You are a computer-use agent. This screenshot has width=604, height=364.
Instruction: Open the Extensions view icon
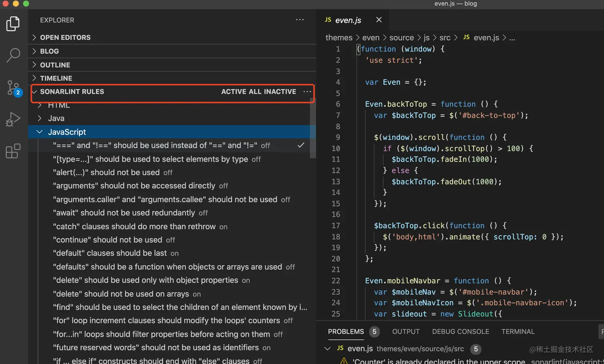coord(13,151)
